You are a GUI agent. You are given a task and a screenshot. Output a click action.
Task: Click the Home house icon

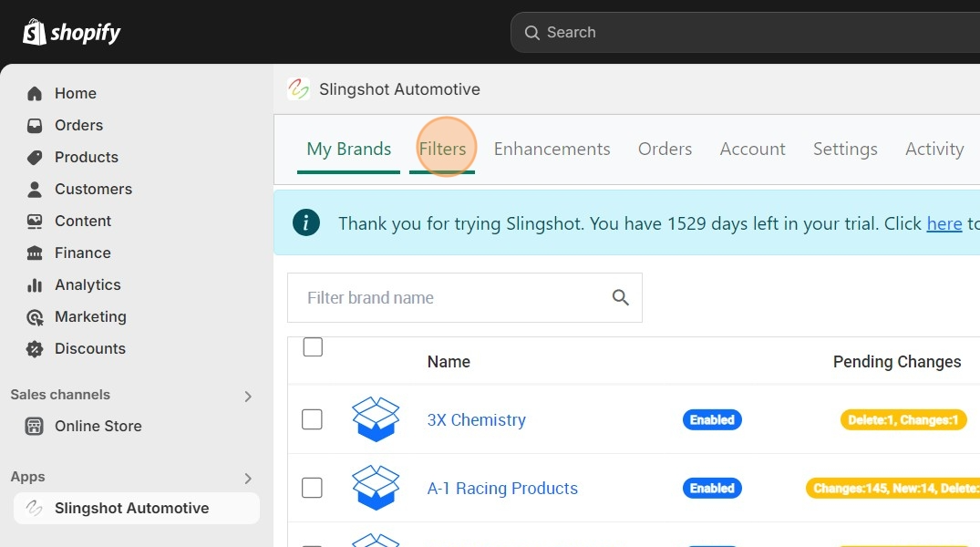point(35,93)
